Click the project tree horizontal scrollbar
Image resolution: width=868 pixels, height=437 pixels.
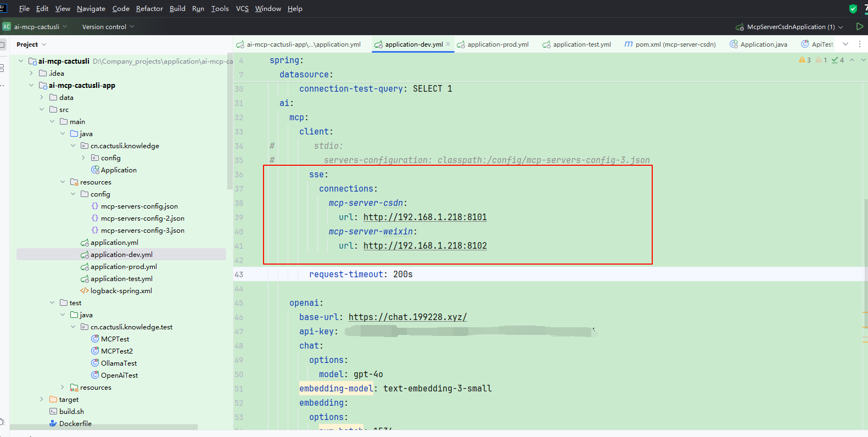point(104,427)
